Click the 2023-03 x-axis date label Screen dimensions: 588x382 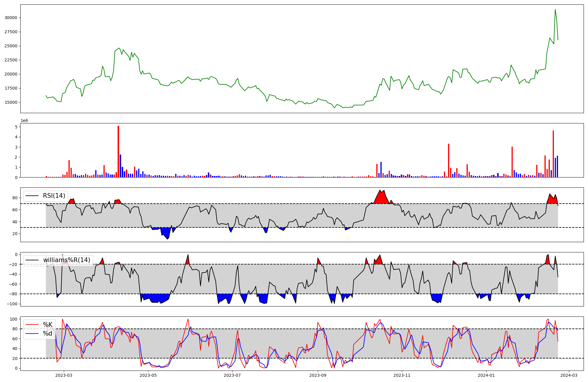(x=64, y=375)
